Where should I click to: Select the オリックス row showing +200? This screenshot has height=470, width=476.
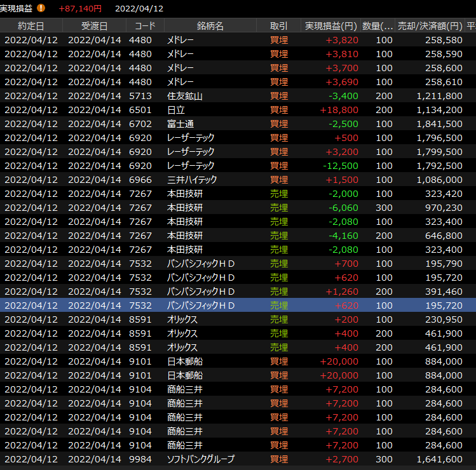pyautogui.click(x=210, y=319)
